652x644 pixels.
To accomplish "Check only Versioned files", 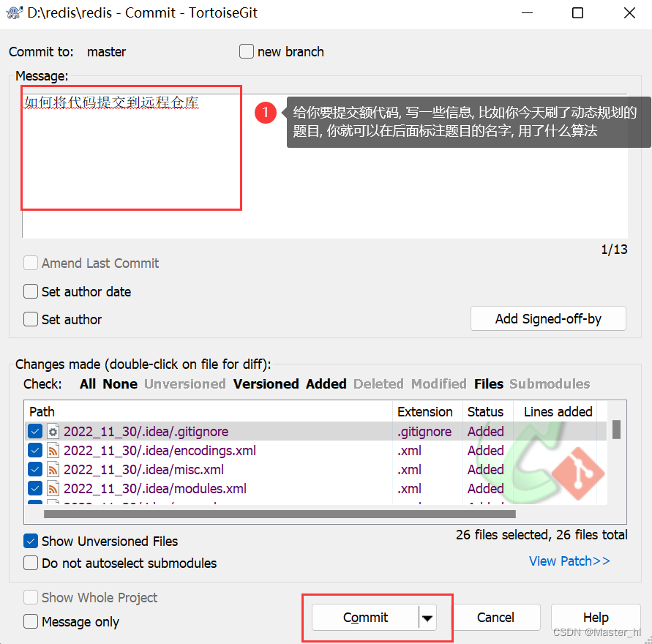I will pos(266,383).
